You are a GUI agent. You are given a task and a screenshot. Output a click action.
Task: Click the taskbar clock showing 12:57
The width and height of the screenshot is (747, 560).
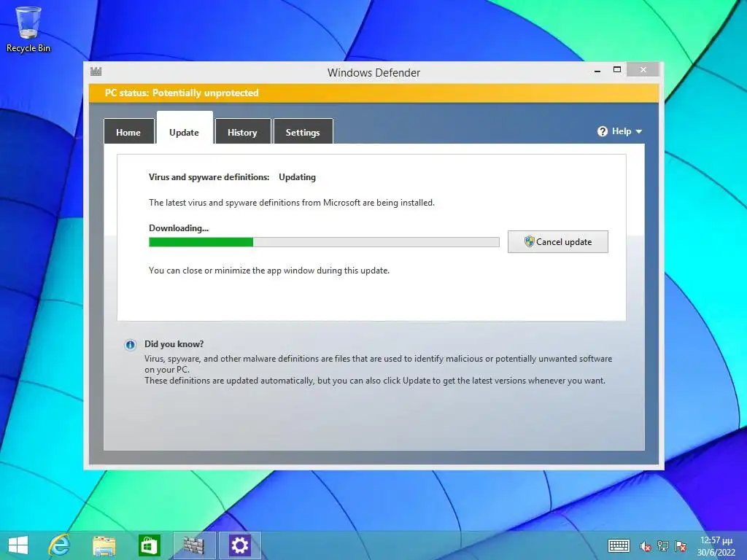tap(716, 545)
